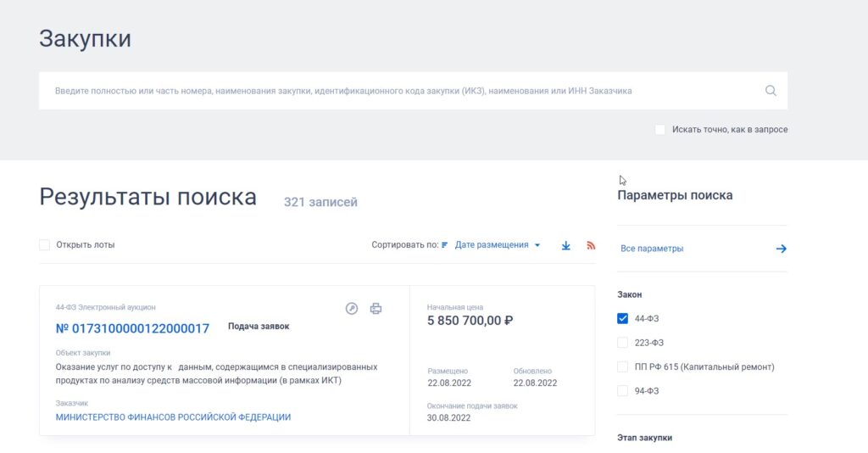Viewport: 868px width, 453px height.
Task: Toggle the sort direction icon
Action: point(445,245)
